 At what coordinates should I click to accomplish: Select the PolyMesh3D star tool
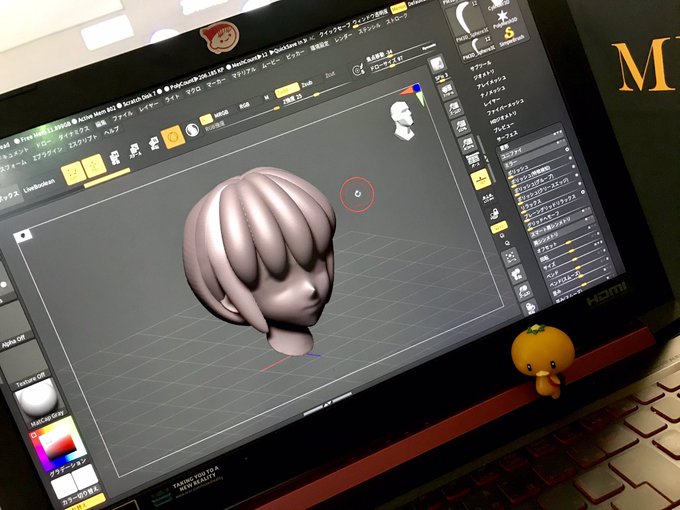click(x=503, y=16)
